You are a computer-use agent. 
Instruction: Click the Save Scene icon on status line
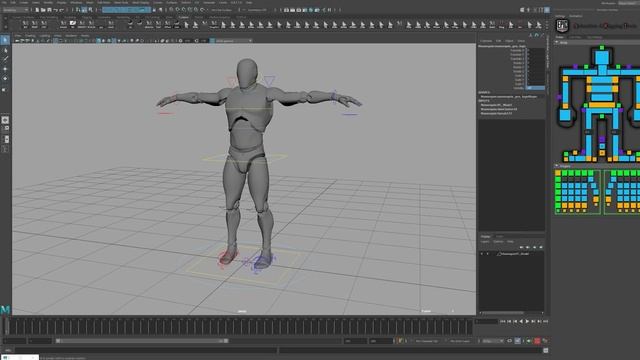(x=48, y=10)
